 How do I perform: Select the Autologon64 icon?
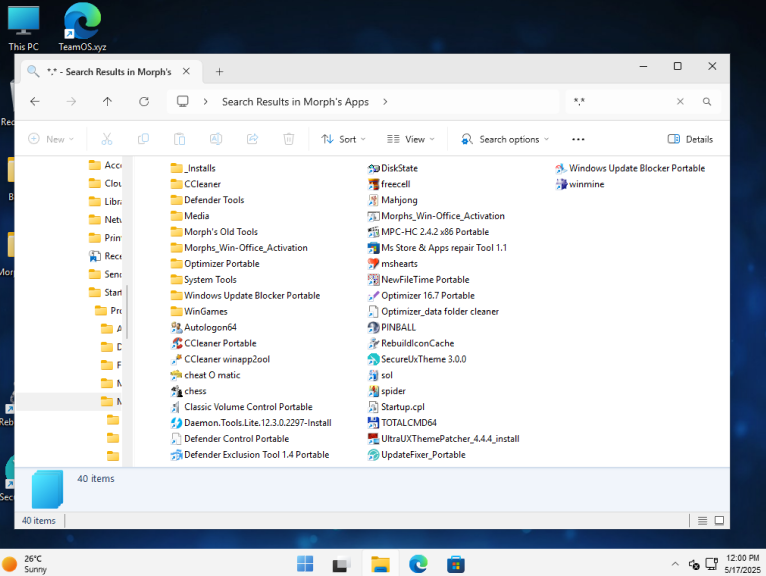(176, 327)
